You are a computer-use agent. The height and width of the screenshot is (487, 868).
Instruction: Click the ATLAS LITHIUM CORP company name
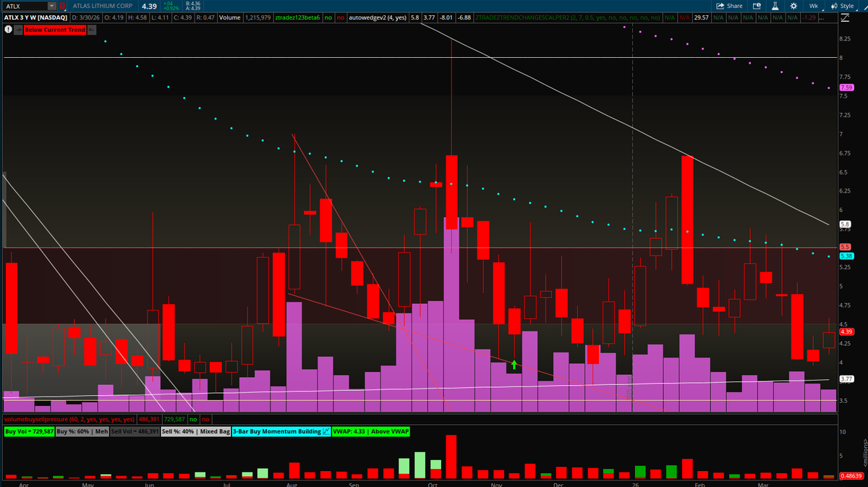click(102, 6)
